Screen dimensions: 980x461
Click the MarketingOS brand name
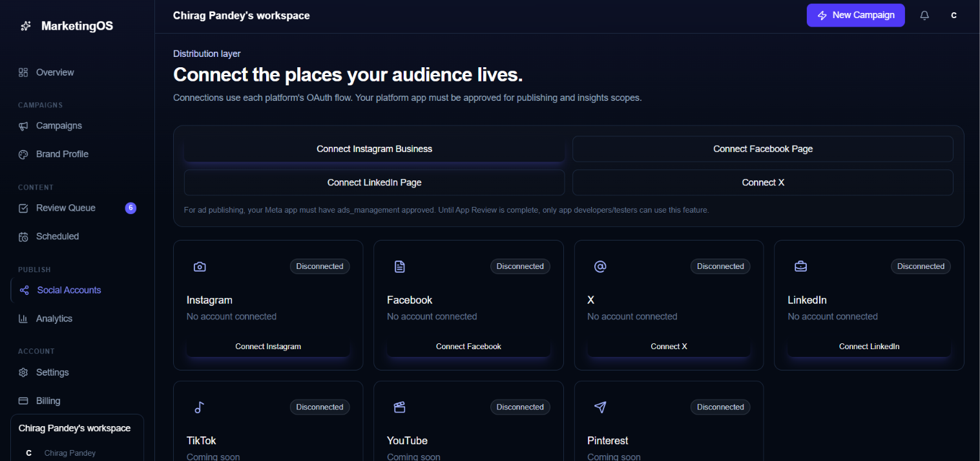[x=77, y=27]
